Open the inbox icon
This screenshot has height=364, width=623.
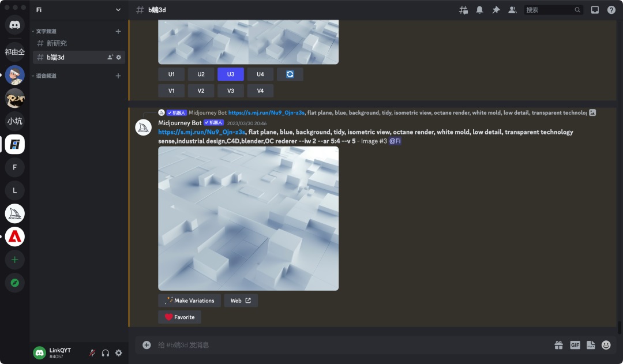[x=595, y=10]
